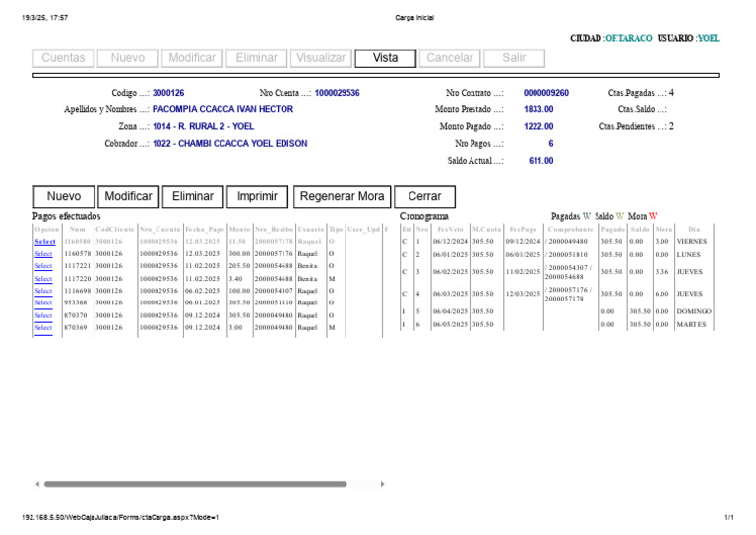Click the Cuentas button in top toolbar
The width and height of the screenshot is (756, 535).
[x=63, y=58]
